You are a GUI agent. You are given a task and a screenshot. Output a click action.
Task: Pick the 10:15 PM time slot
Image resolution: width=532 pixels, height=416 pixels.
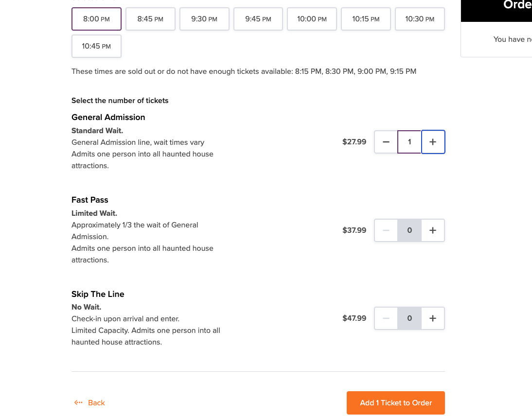pyautogui.click(x=366, y=19)
